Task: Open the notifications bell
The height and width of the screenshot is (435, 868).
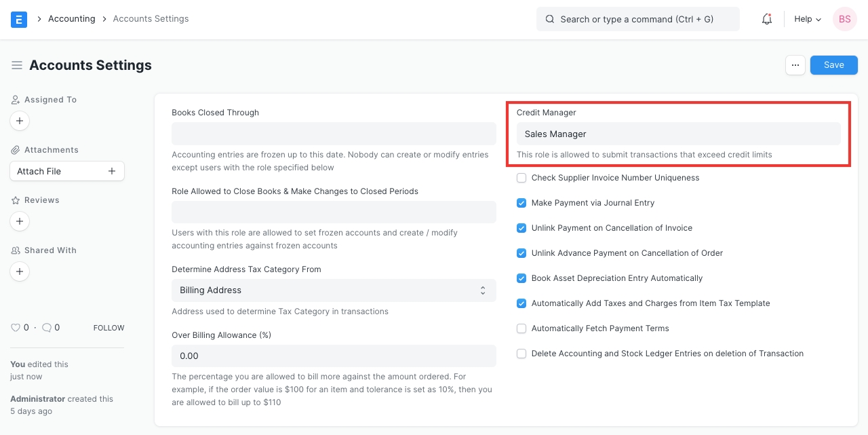Action: coord(767,19)
